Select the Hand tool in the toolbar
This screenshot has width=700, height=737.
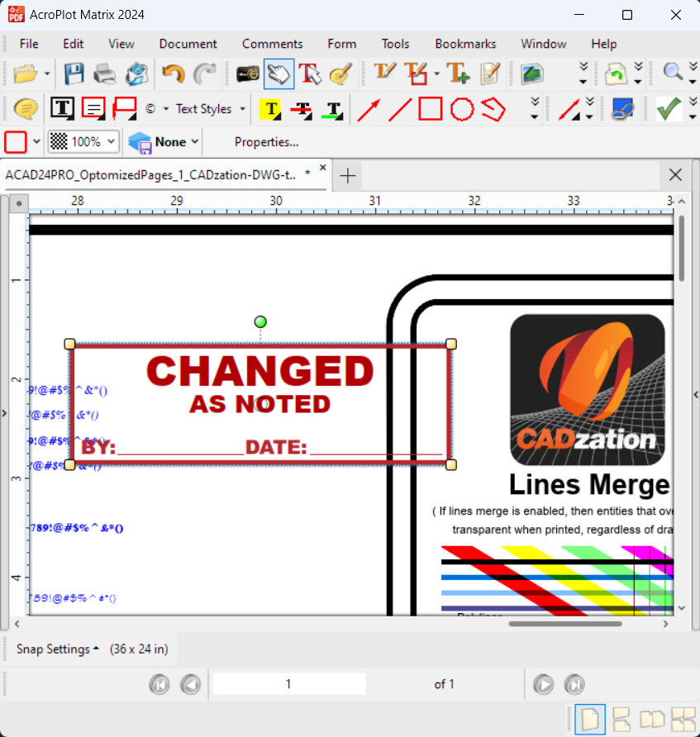(279, 74)
